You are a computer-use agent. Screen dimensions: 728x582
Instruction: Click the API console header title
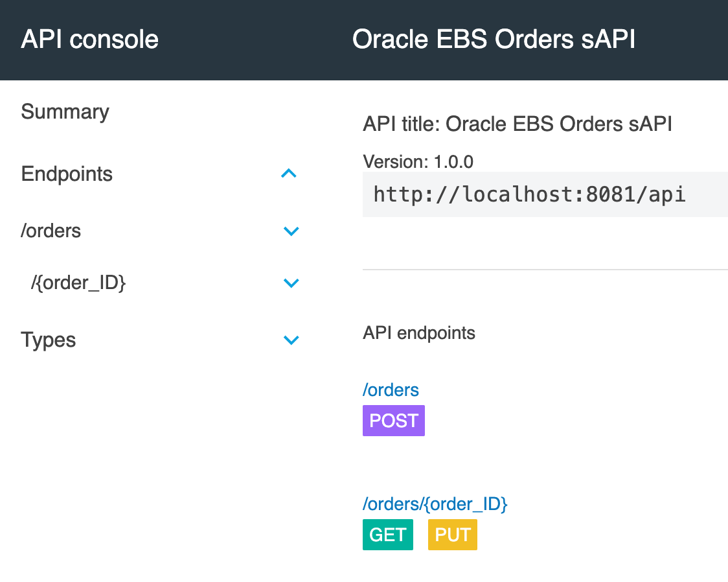[89, 39]
